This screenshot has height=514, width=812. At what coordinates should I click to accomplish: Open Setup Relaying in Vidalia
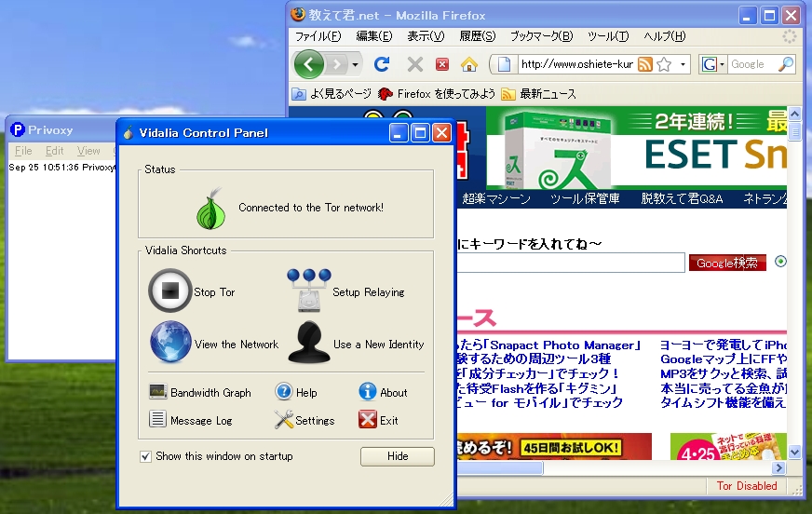pyautogui.click(x=345, y=291)
